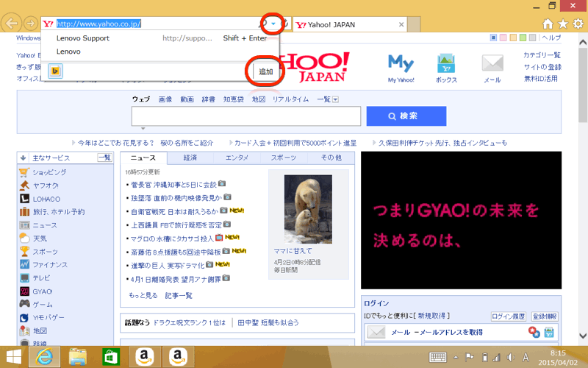Click the polar bear news thumbnail
Screen dimensions: 588x368
coord(298,206)
